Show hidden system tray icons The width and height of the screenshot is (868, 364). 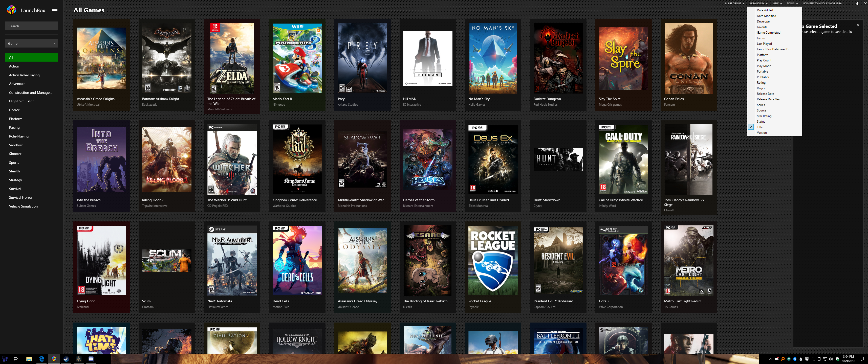tap(771, 359)
